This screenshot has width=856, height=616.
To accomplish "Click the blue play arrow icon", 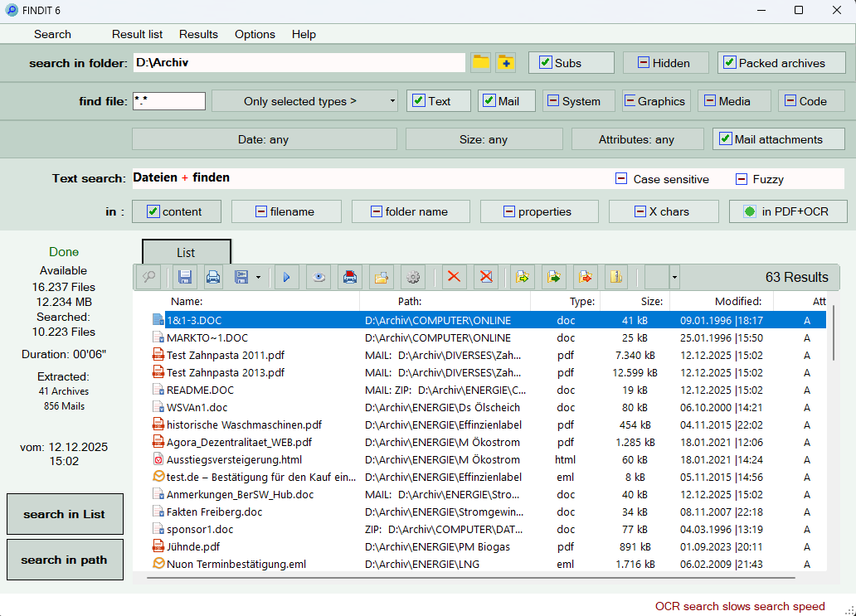I will coord(286,277).
